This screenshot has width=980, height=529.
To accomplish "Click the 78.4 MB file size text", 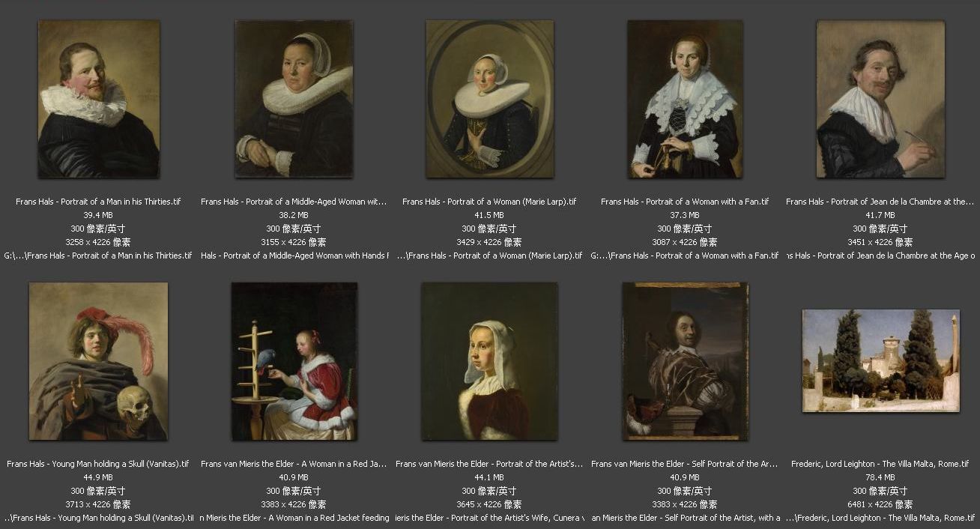I will (880, 477).
